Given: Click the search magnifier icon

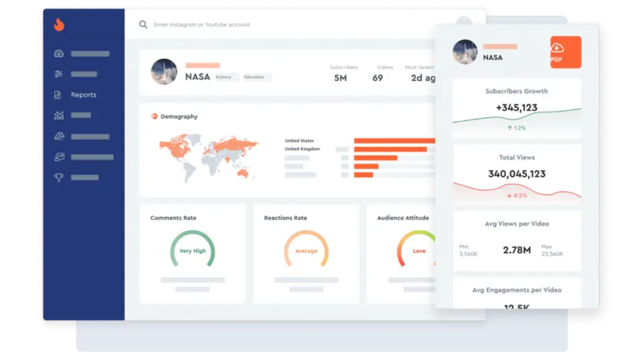Looking at the screenshot, I should click(x=143, y=25).
